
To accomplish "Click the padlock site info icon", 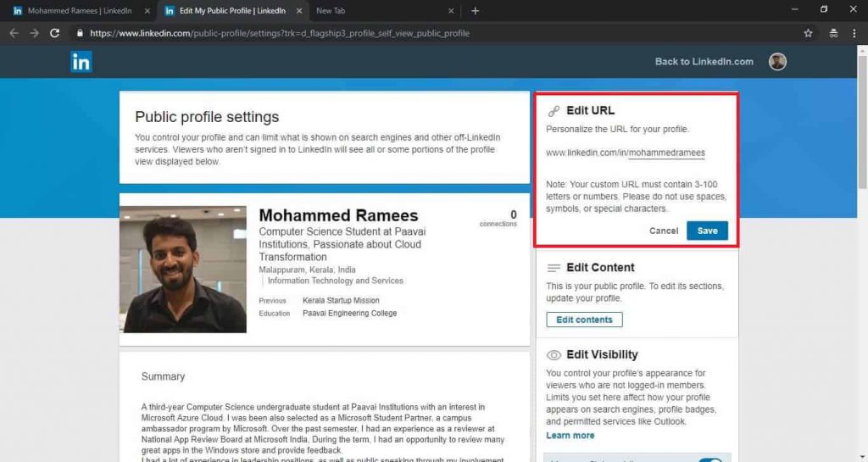I will coord(80,33).
